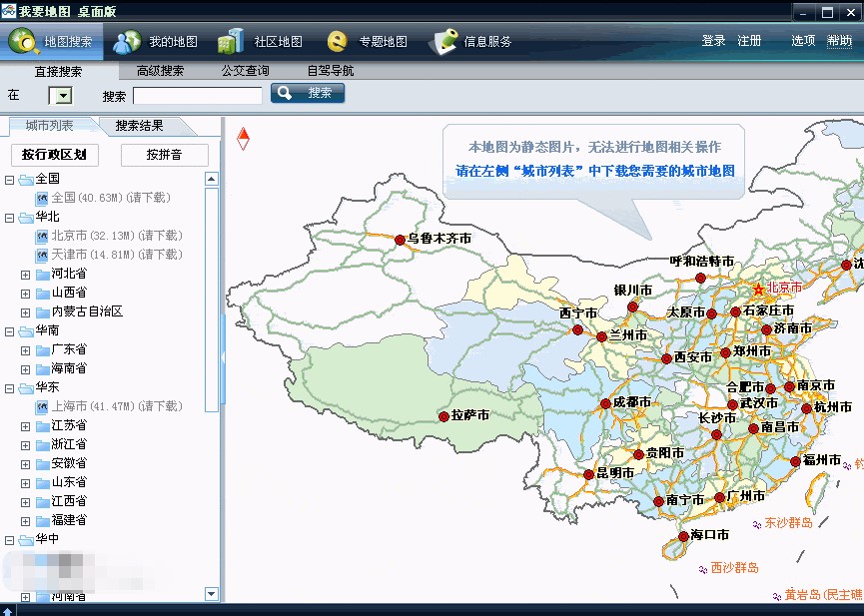Image resolution: width=864 pixels, height=616 pixels.
Task: Click the 乌鲁木齐市 red city marker
Action: [x=401, y=240]
